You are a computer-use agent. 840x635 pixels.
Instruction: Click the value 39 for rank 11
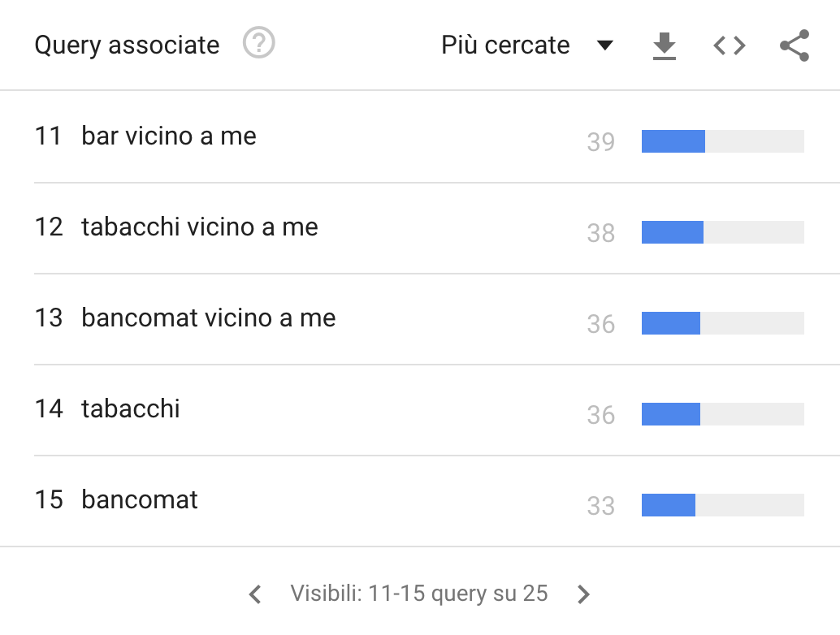coord(600,142)
